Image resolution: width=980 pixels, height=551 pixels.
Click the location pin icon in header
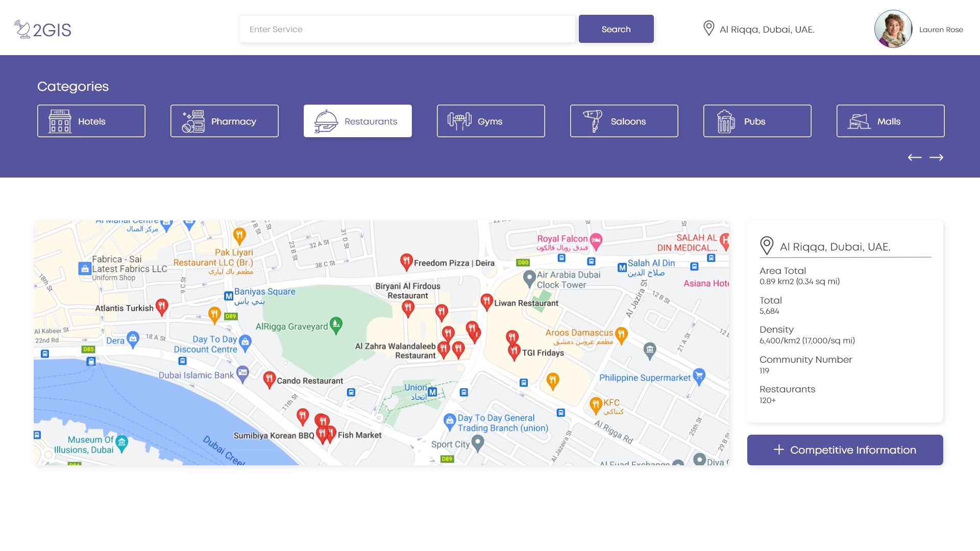point(708,29)
